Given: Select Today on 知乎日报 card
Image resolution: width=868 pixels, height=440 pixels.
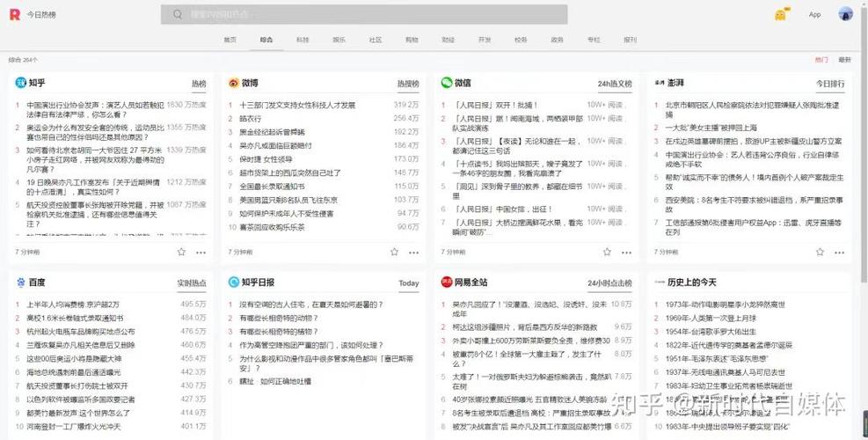Looking at the screenshot, I should coord(409,283).
